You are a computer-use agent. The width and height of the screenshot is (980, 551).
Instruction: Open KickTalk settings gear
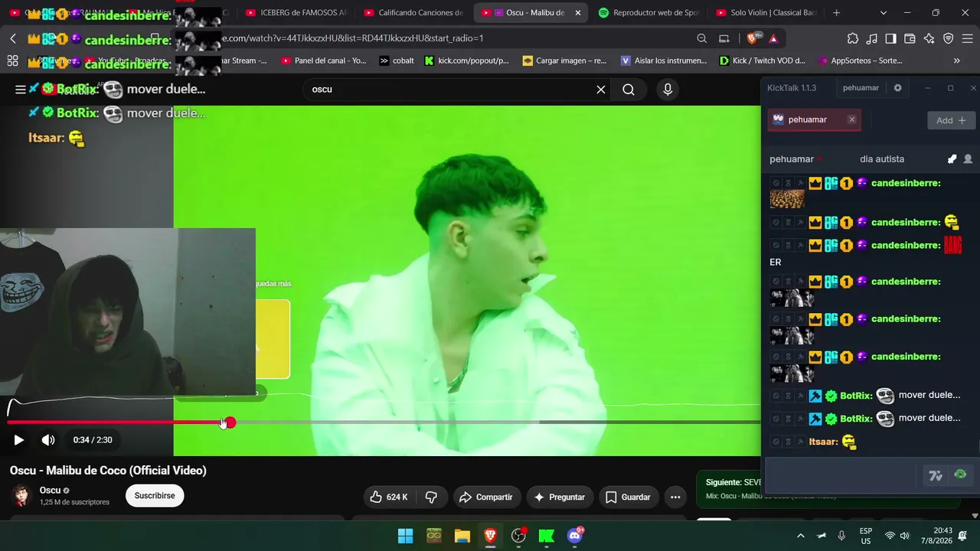coord(897,88)
